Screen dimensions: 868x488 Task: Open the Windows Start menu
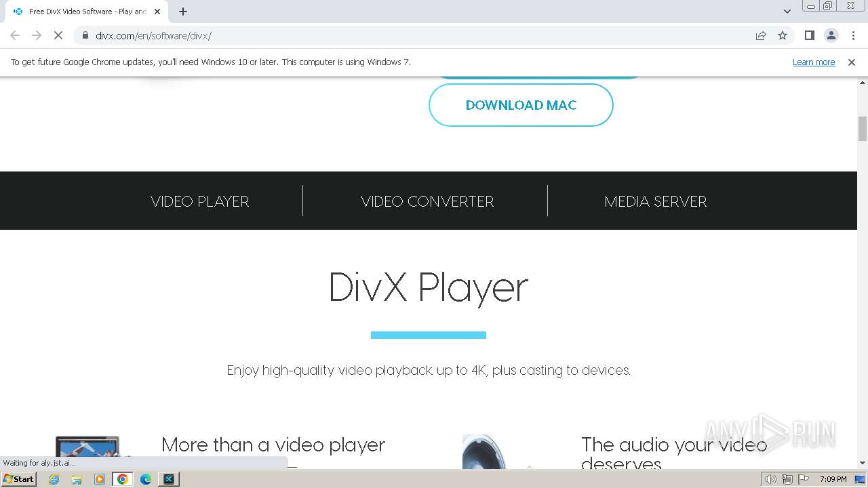coord(18,479)
